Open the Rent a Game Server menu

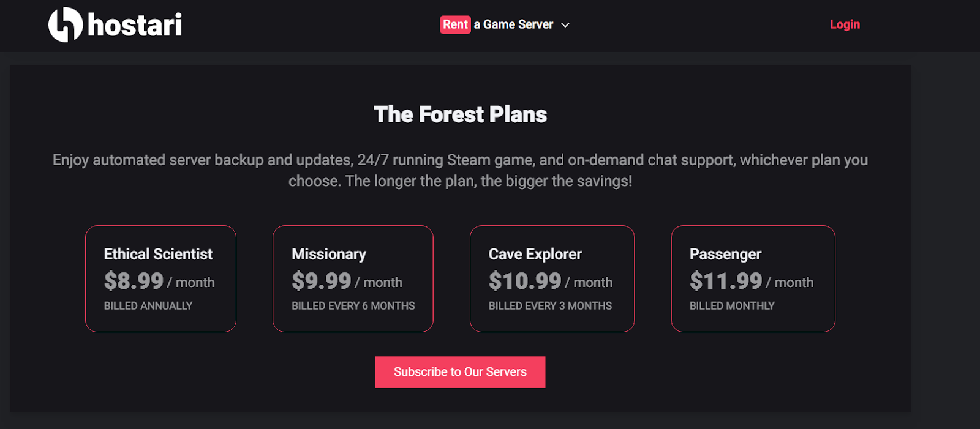[x=505, y=24]
